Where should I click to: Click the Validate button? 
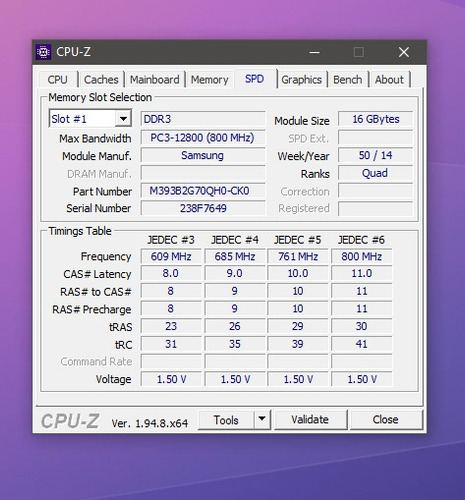[x=310, y=419]
